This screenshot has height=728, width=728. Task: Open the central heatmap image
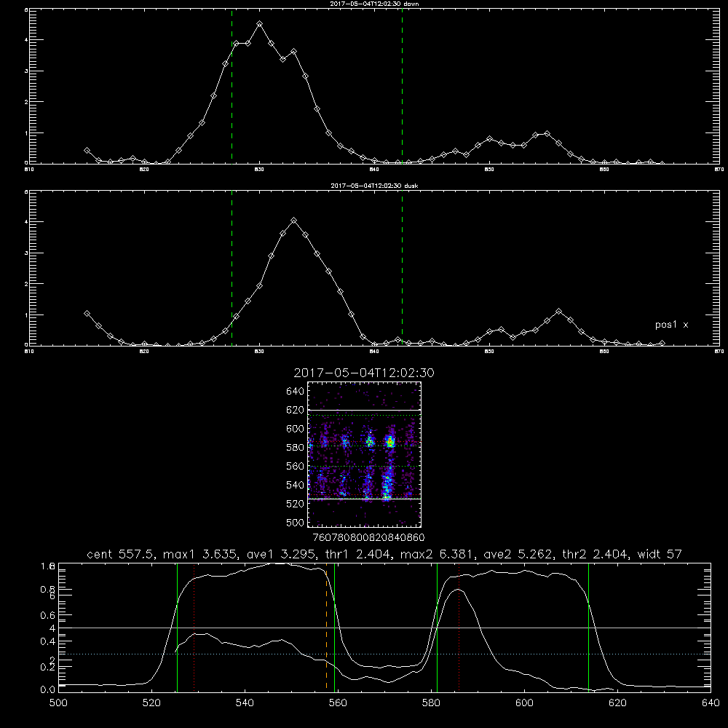click(365, 454)
